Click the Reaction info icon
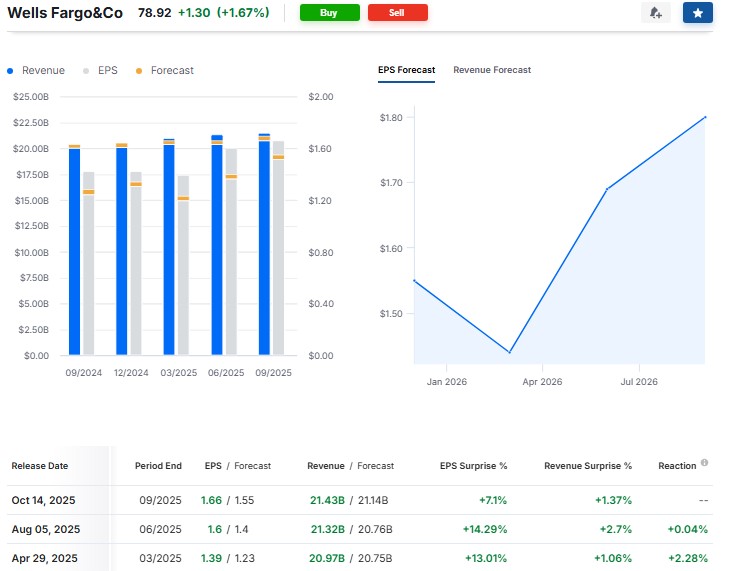The width and height of the screenshot is (738, 571). point(704,462)
